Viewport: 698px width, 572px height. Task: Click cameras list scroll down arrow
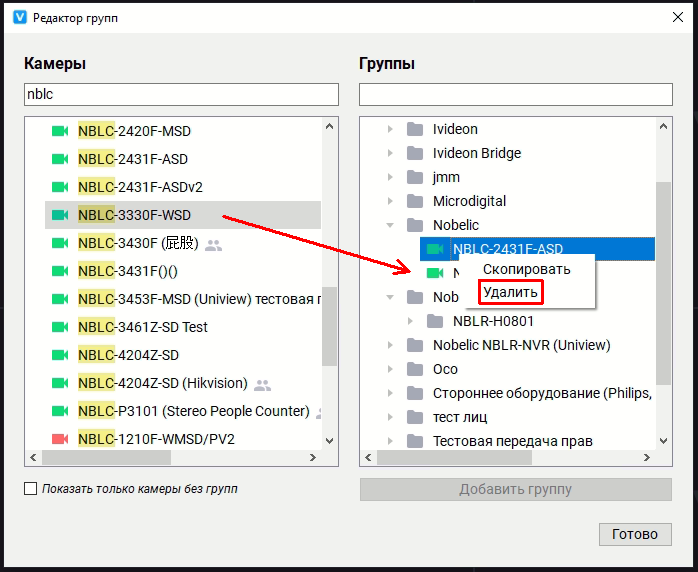tap(329, 441)
